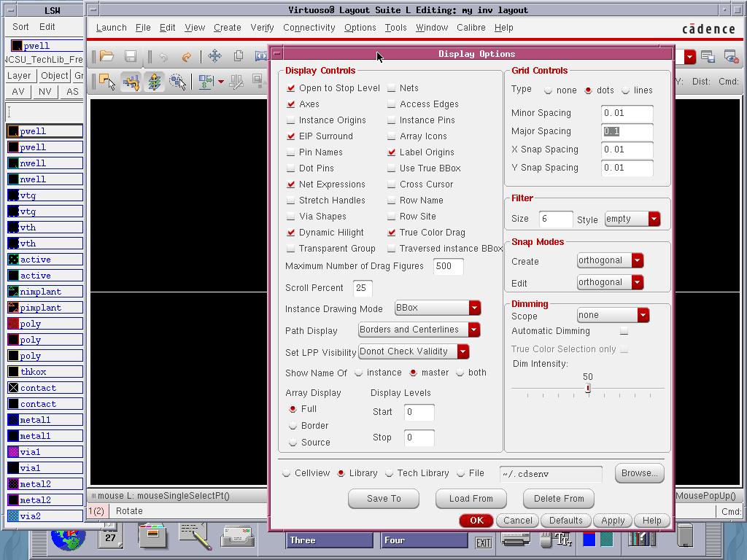Click the Undo arrow icon
Screen dimensions: 747x560
[x=163, y=57]
